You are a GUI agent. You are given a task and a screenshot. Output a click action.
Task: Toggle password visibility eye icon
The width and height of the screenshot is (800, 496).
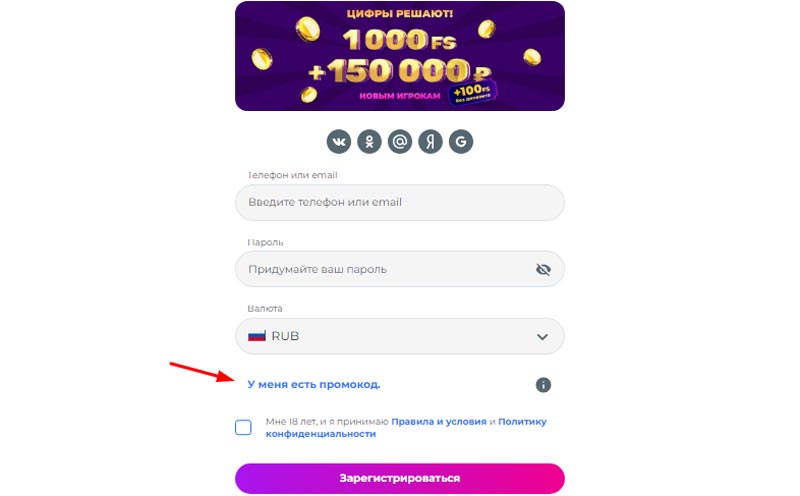coord(543,269)
